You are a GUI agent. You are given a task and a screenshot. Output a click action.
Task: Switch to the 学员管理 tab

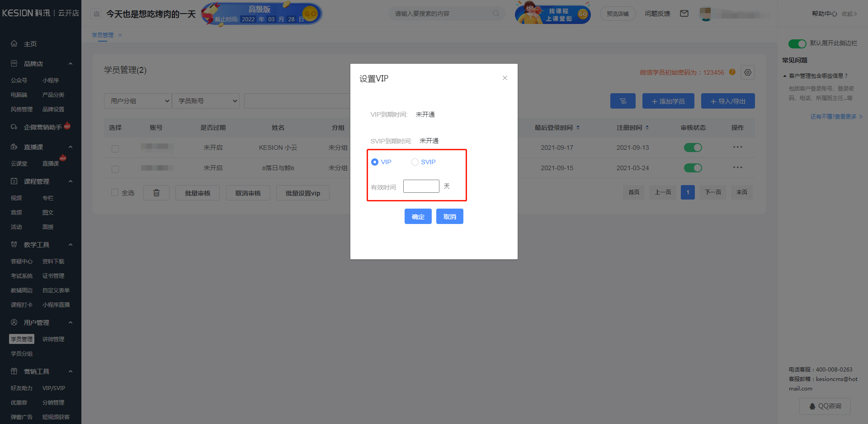(103, 35)
